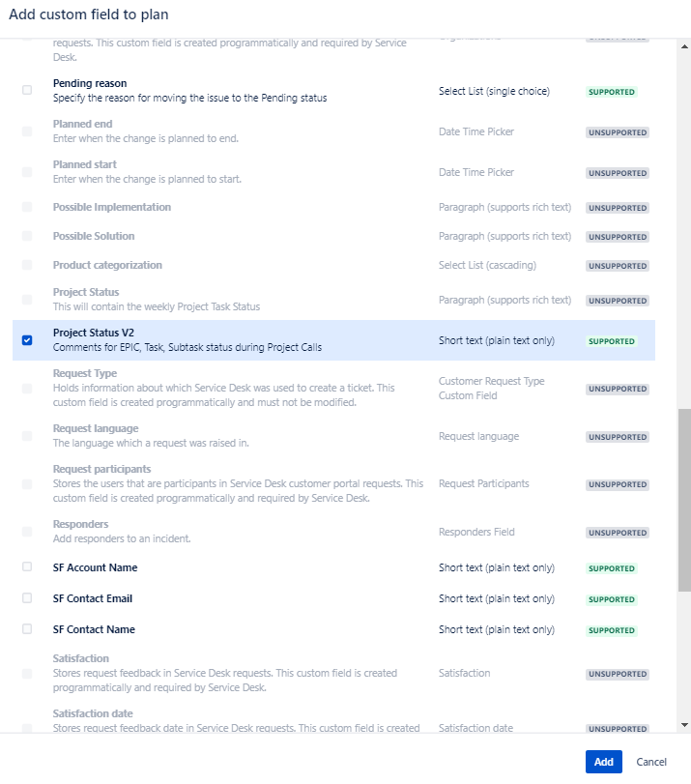Click the SUPPORTED badge beside SF Account Name

coord(611,568)
